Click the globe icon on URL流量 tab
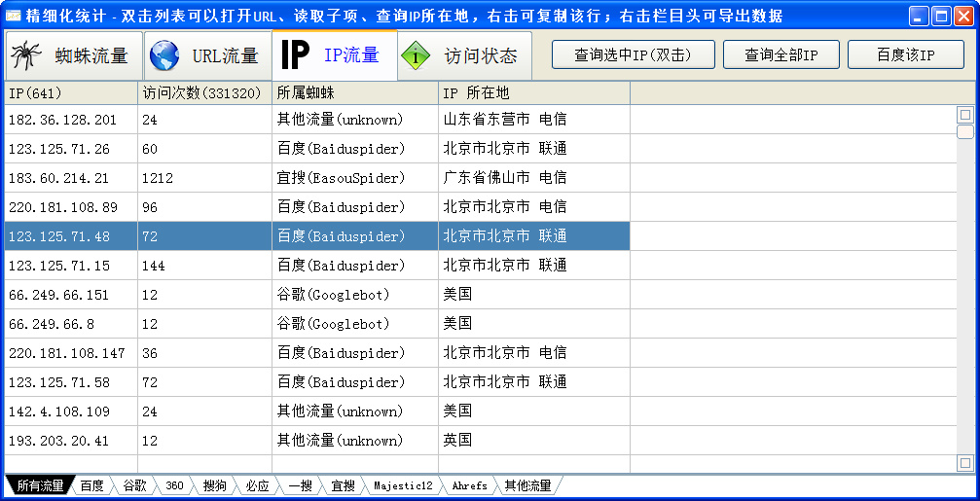The image size is (980, 501). 164,55
